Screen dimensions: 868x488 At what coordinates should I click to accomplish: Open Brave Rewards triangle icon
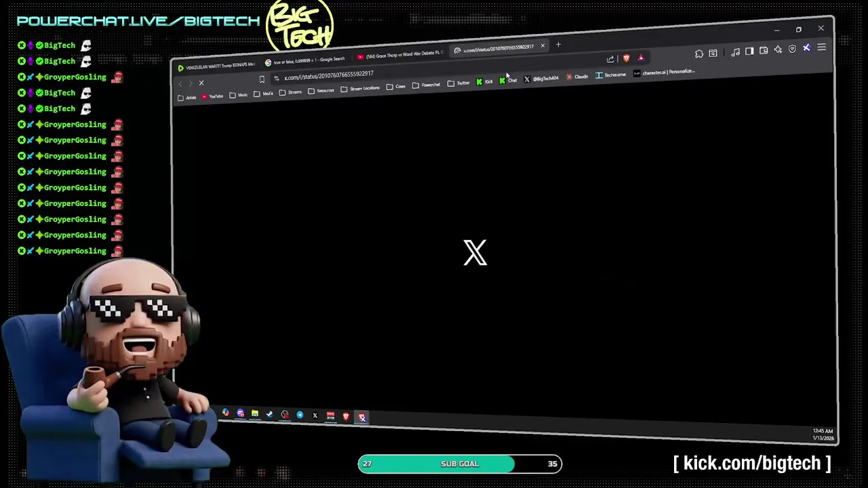pos(641,58)
